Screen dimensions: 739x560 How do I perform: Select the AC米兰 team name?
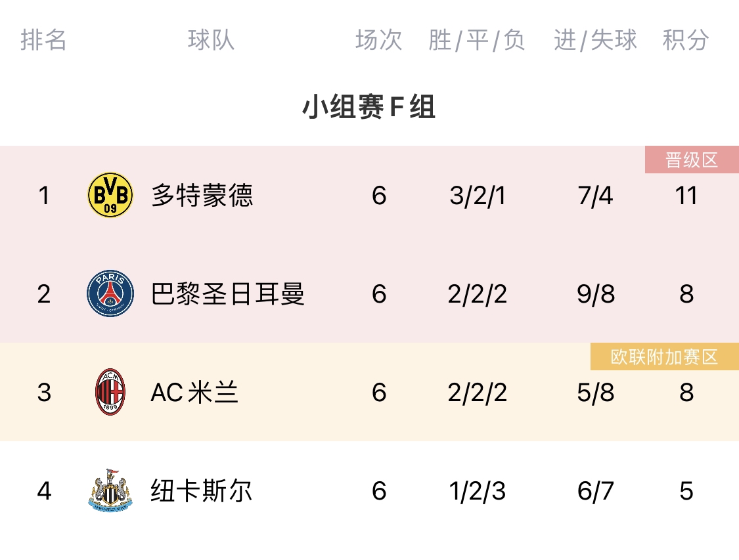(x=194, y=393)
